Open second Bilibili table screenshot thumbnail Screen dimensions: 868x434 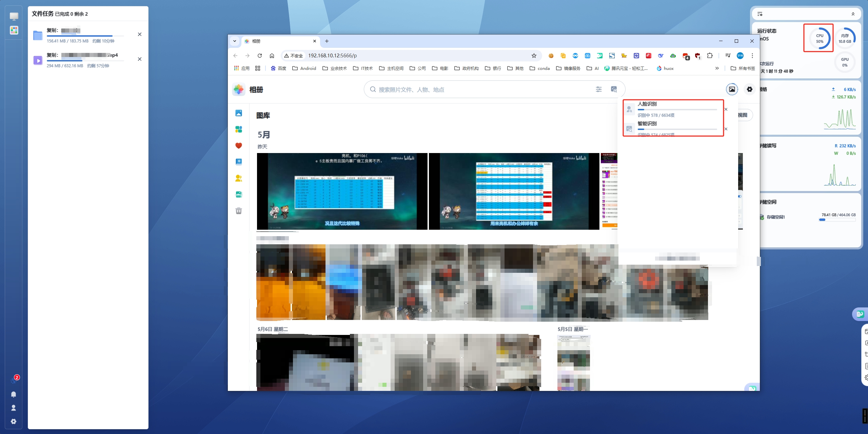[x=514, y=191]
